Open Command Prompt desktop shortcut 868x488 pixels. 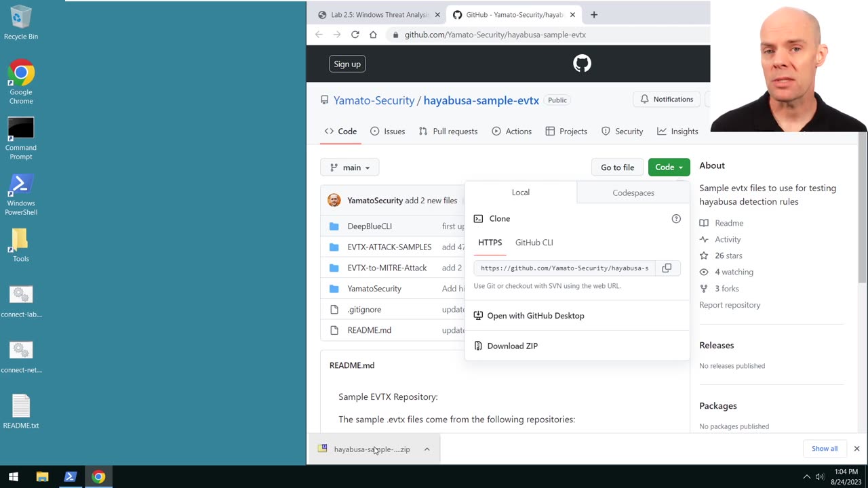(x=21, y=138)
